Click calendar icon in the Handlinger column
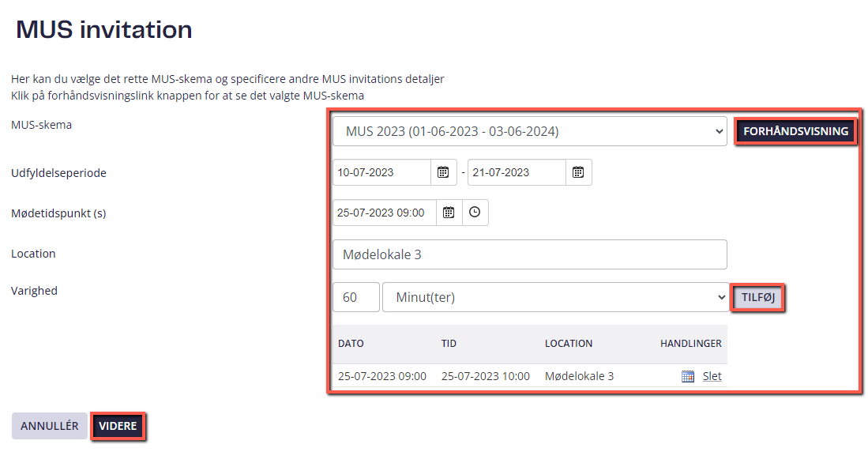 [688, 376]
